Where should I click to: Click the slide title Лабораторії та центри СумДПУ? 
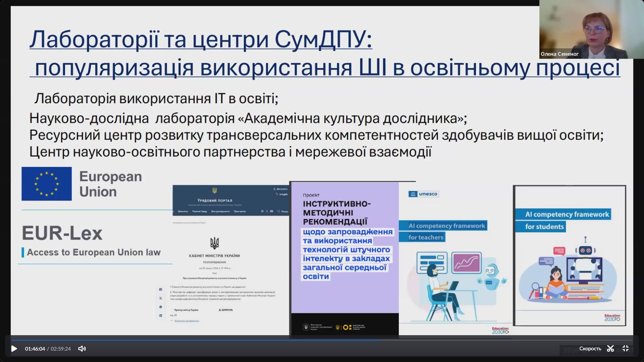pos(201,40)
